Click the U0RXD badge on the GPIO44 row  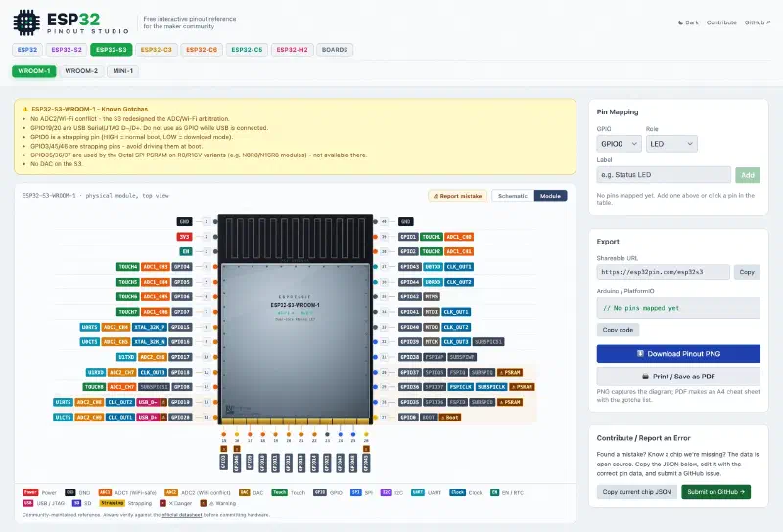click(x=433, y=282)
